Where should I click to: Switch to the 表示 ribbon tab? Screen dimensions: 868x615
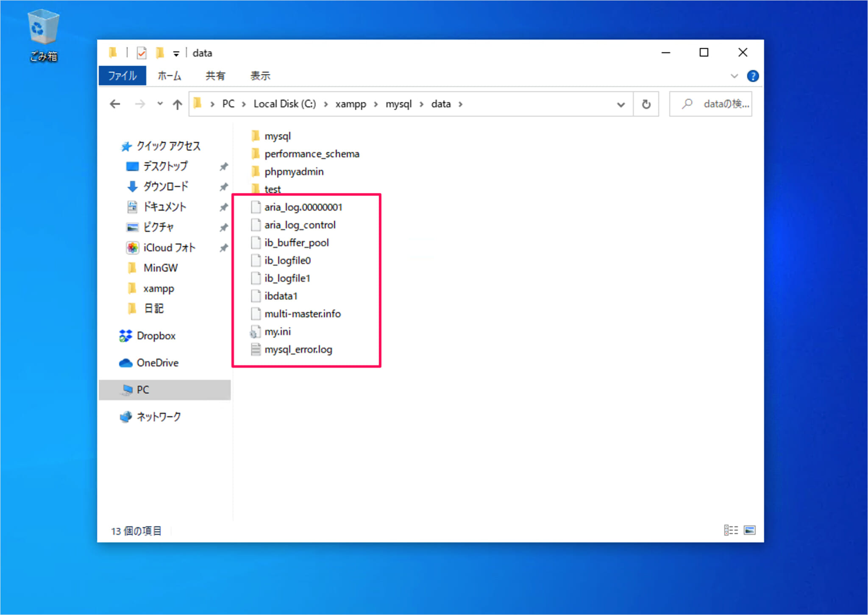[x=260, y=76]
